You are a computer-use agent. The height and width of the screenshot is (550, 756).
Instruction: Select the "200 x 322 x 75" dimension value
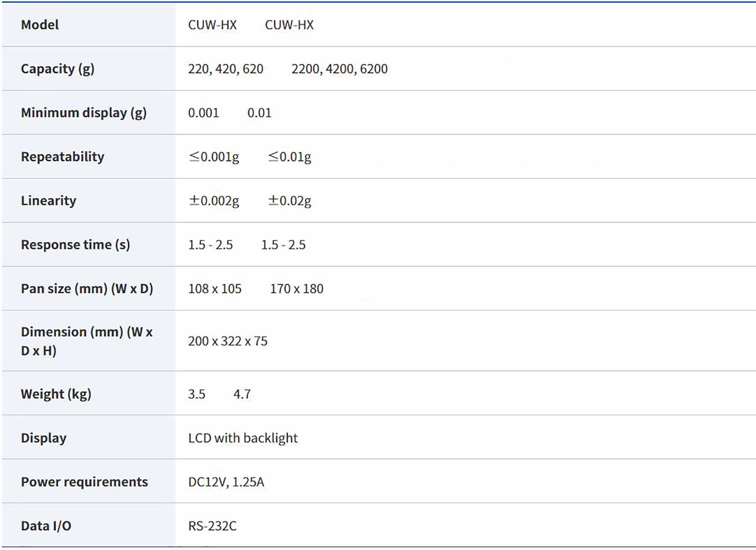pyautogui.click(x=228, y=341)
